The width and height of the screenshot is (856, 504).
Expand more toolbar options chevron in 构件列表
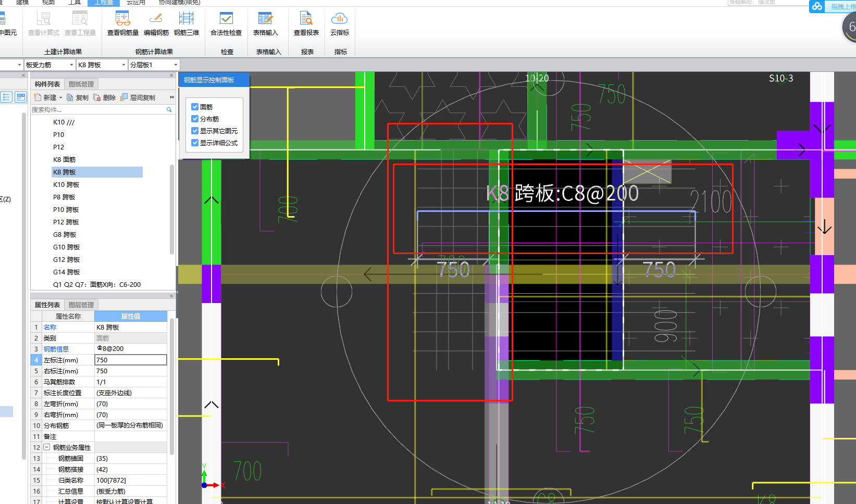pos(172,97)
